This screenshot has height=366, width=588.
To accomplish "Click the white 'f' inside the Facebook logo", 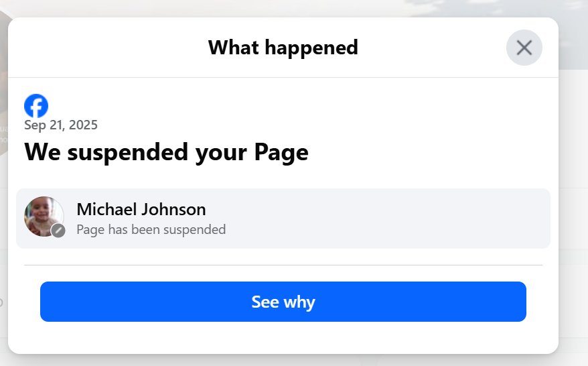I will coord(37,108).
